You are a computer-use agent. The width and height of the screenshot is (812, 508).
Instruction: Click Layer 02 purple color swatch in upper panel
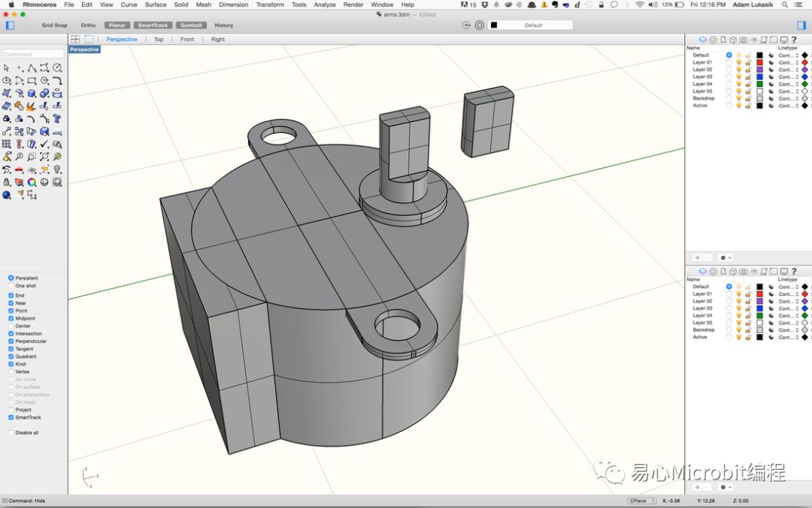(x=759, y=69)
